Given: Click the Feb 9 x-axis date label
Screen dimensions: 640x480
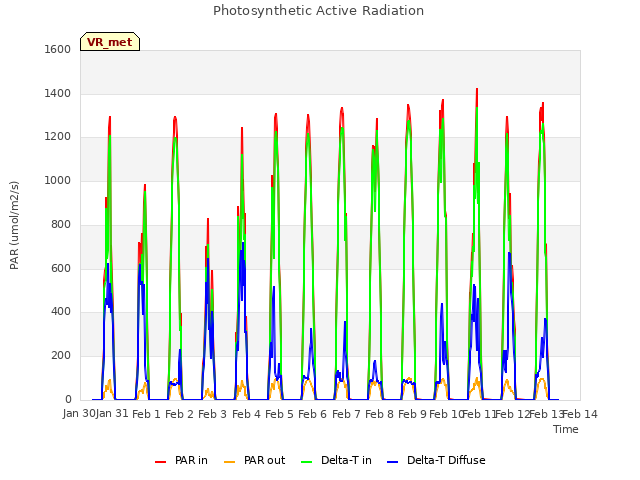Looking at the screenshot, I should (412, 414).
